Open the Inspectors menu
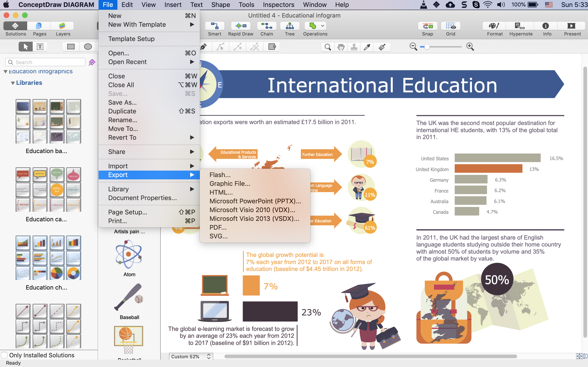 coord(279,5)
